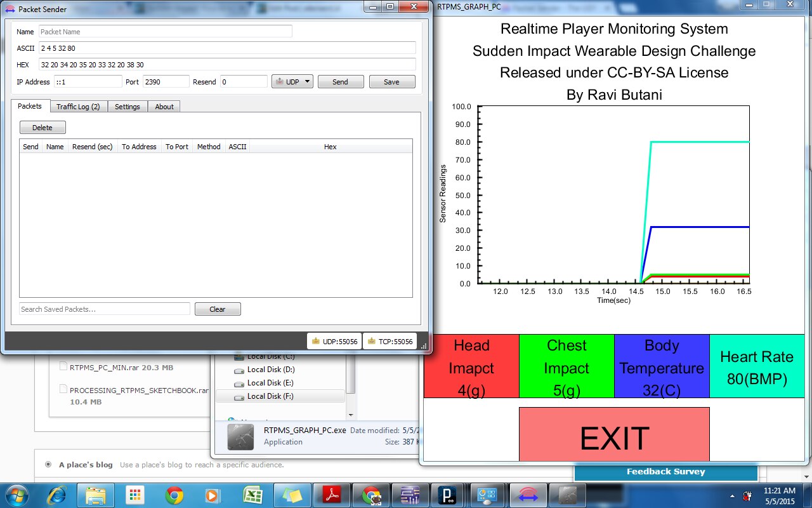Open Excel from the taskbar

tap(252, 495)
